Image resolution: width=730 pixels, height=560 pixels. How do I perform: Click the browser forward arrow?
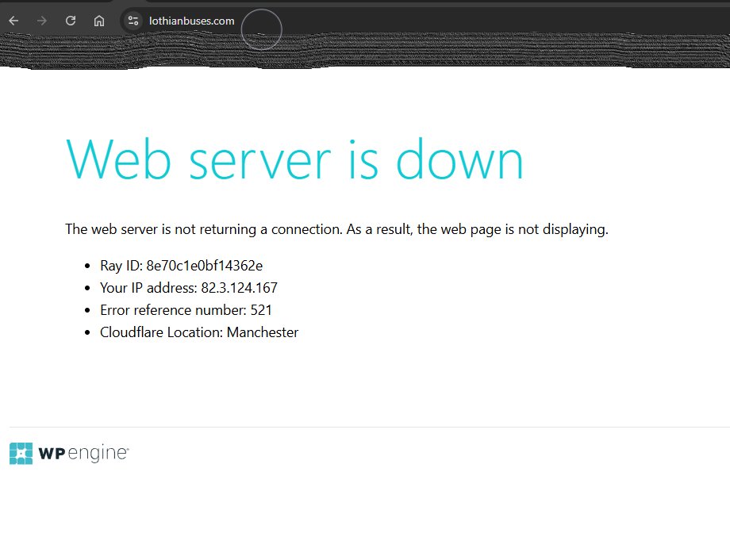coord(42,21)
